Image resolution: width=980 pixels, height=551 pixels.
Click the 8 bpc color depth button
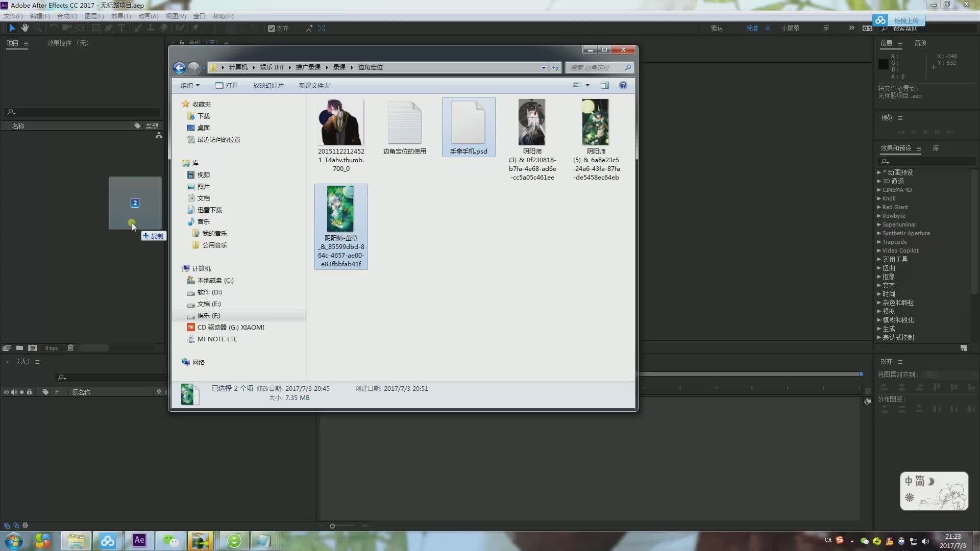click(x=52, y=348)
